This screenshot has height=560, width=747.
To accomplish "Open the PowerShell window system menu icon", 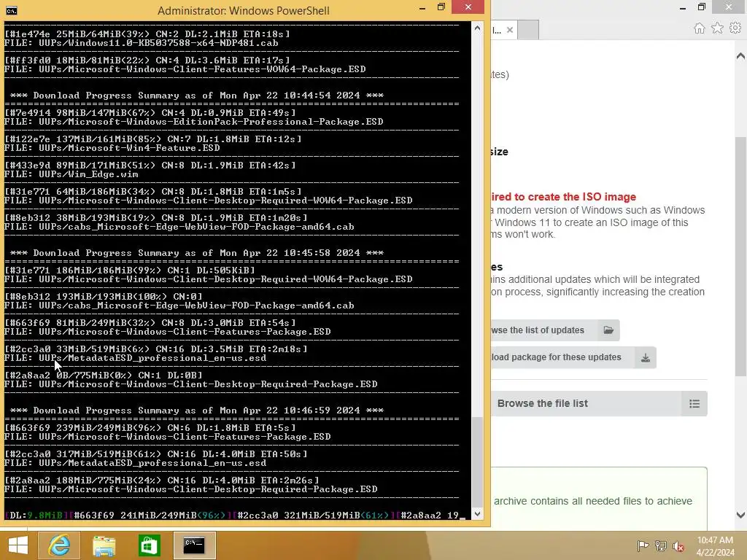I will point(12,10).
